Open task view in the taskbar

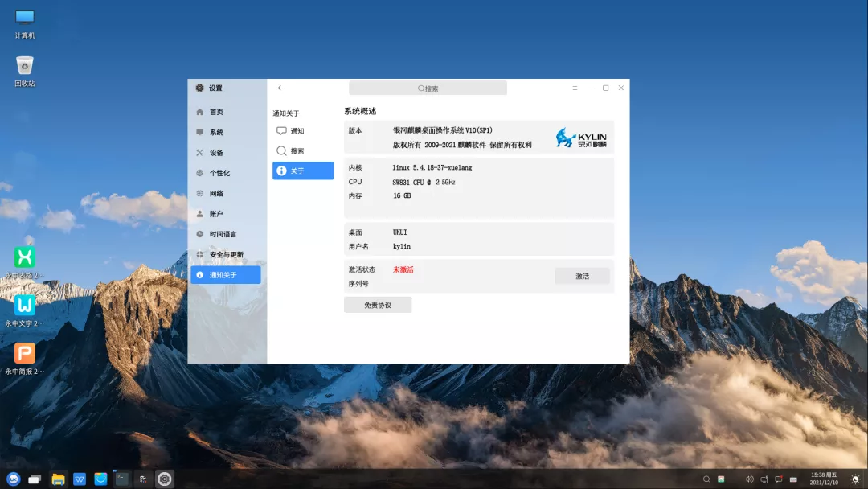coord(35,479)
